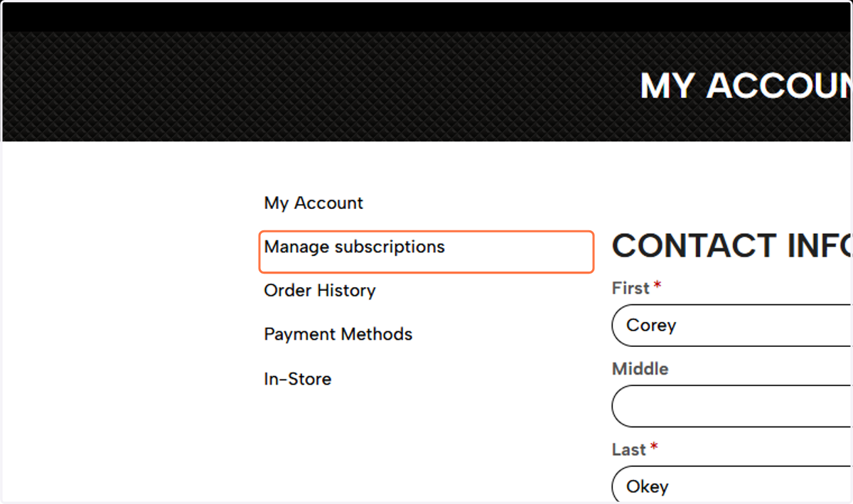This screenshot has width=853, height=504.
Task: Click the Last field label
Action: point(630,449)
